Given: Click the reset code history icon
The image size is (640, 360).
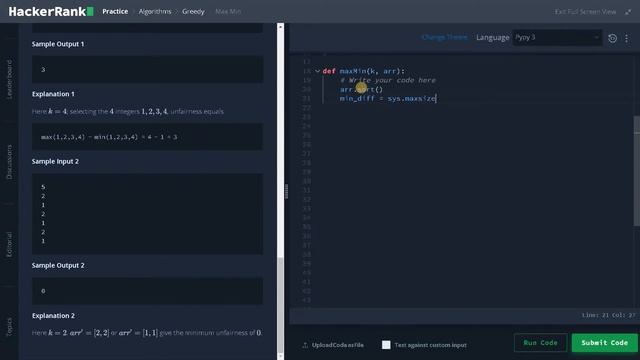Looking at the screenshot, I should click(612, 38).
